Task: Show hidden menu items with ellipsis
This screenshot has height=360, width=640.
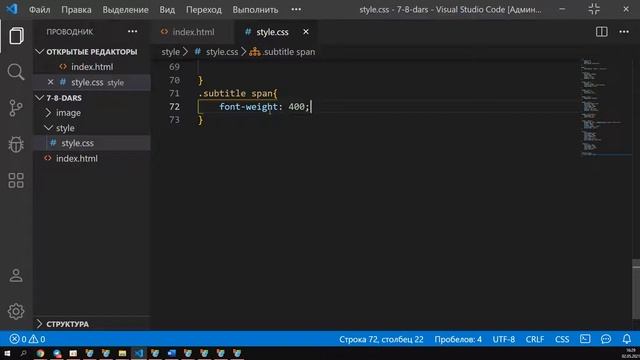Action: [296, 9]
